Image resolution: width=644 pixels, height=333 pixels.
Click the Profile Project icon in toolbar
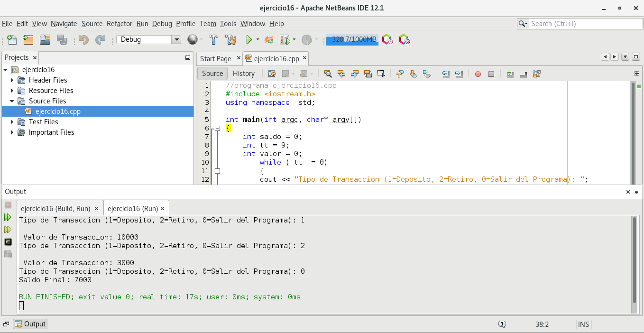[306, 40]
